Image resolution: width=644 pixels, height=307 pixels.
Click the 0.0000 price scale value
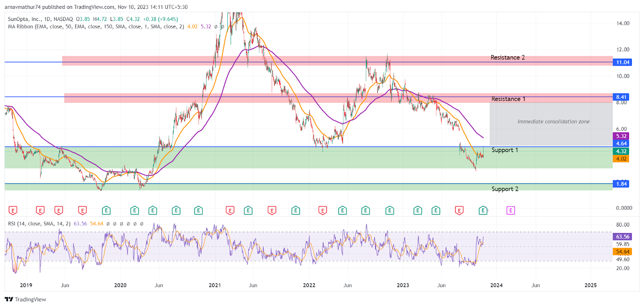[x=624, y=208]
